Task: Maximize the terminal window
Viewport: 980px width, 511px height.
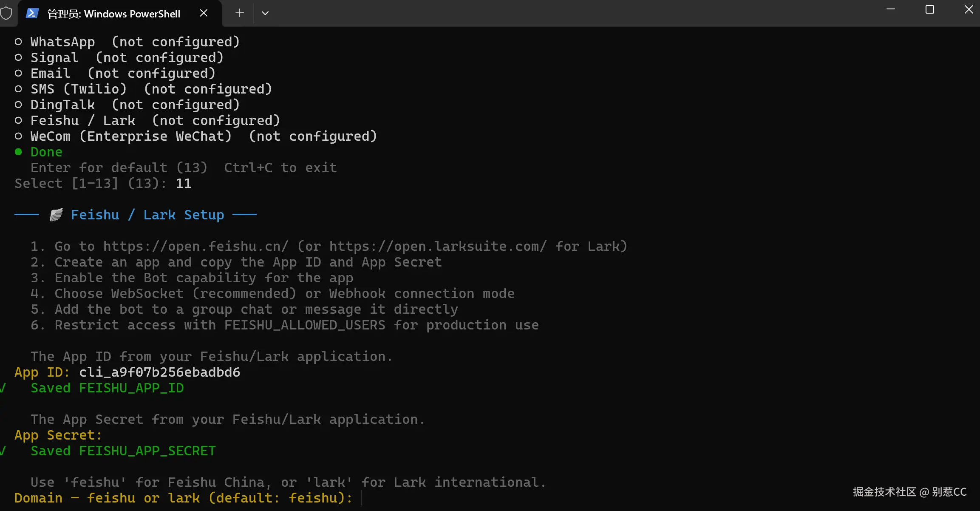Action: 930,10
